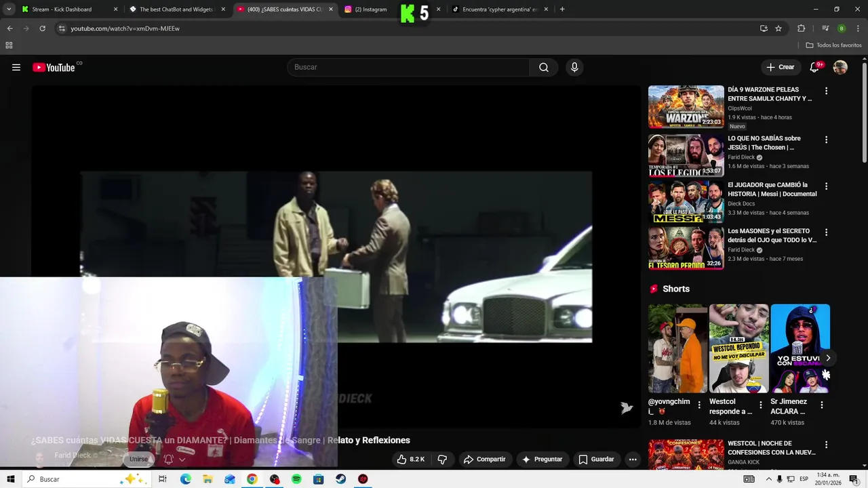Open File Explorer from the taskbar
Image resolution: width=868 pixels, height=488 pixels.
tap(208, 479)
